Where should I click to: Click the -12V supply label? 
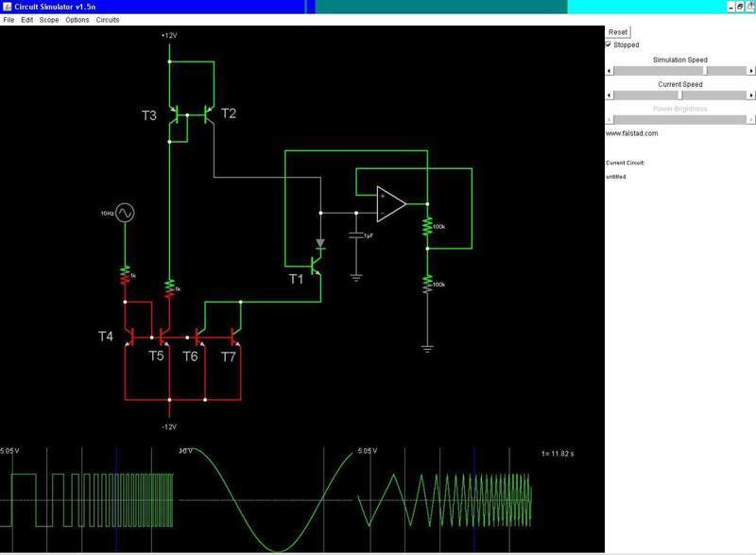[169, 426]
